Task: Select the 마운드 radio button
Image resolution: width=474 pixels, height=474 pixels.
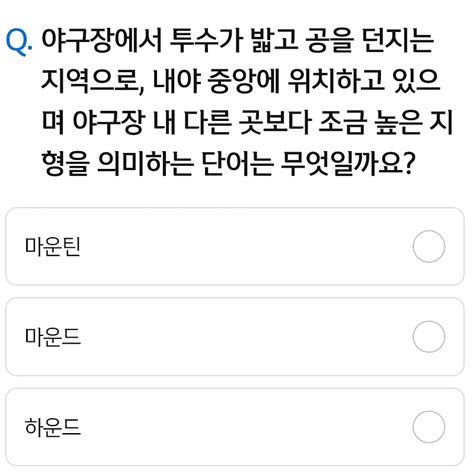Action: tap(429, 337)
